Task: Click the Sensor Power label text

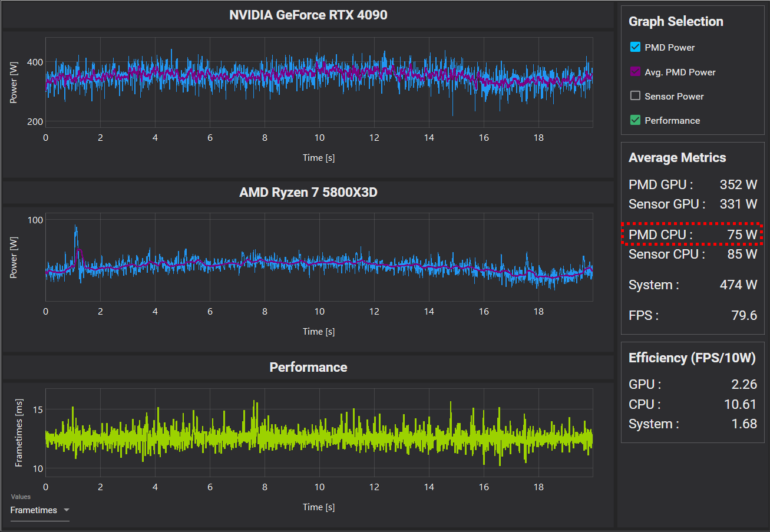Action: click(675, 97)
